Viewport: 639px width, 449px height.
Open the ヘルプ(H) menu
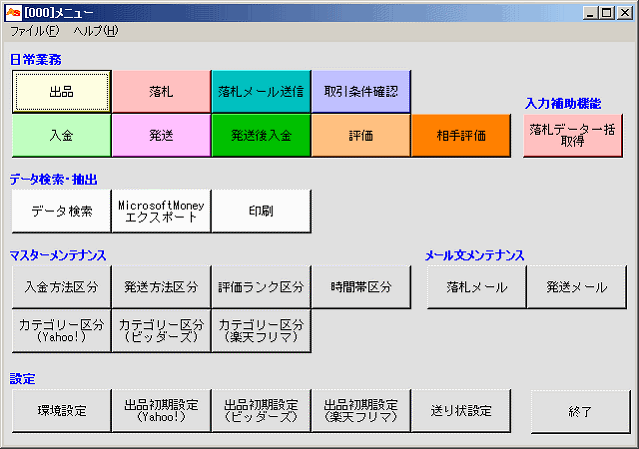click(96, 31)
